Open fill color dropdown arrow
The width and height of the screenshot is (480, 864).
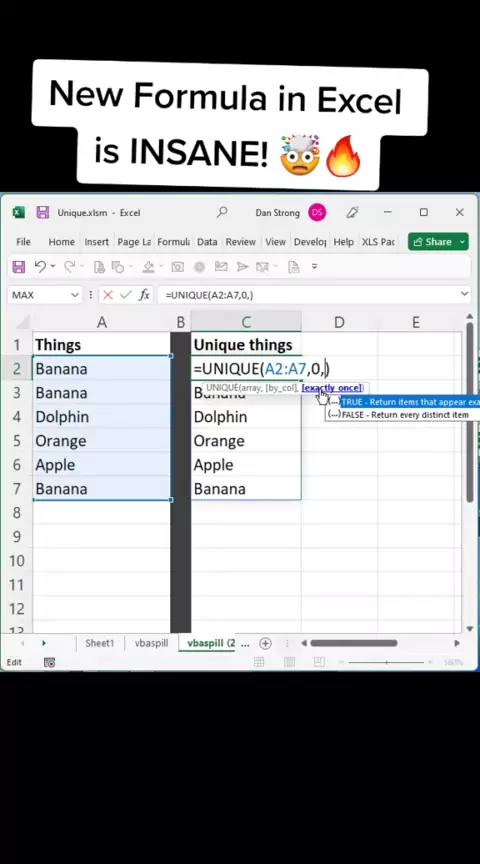(160, 266)
